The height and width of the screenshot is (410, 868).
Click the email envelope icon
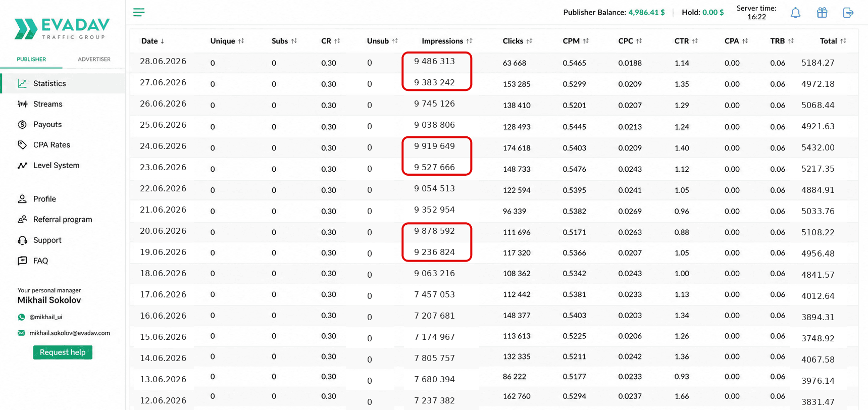pos(21,333)
